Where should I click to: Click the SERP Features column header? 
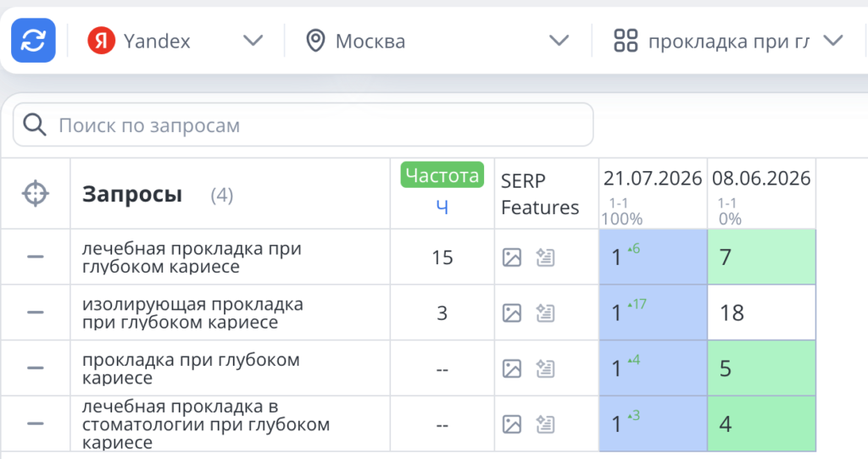pyautogui.click(x=540, y=194)
